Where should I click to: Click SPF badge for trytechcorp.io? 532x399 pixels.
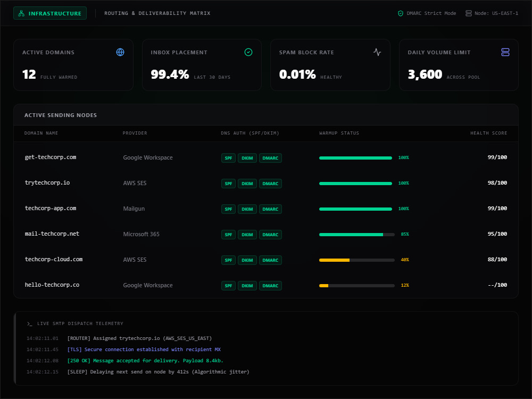pyautogui.click(x=228, y=184)
